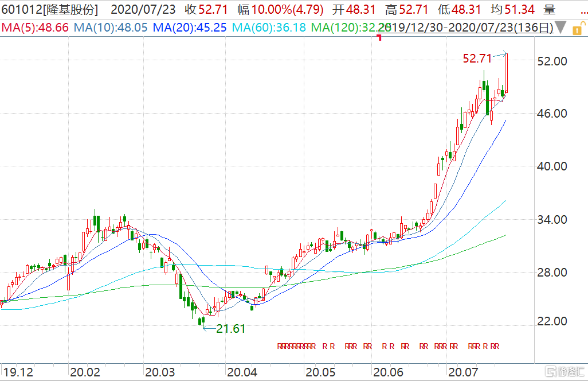The image size is (588, 381).
Task: Click the 40.00 price axis label
Action: tap(552, 166)
